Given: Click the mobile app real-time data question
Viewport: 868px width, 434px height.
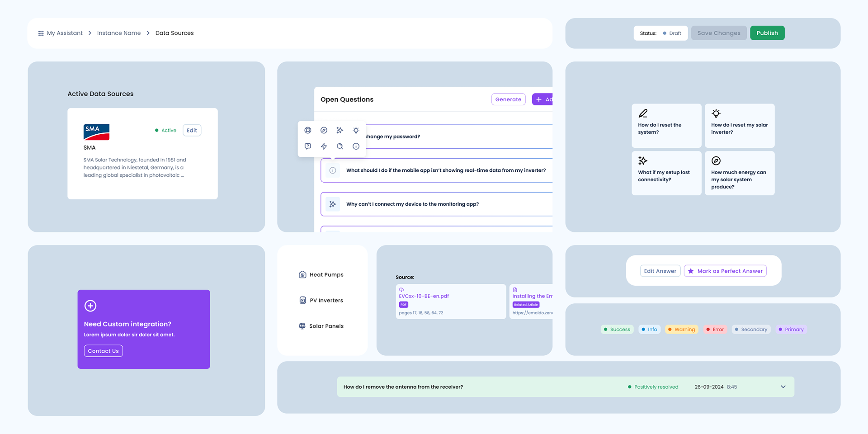Looking at the screenshot, I should point(437,170).
